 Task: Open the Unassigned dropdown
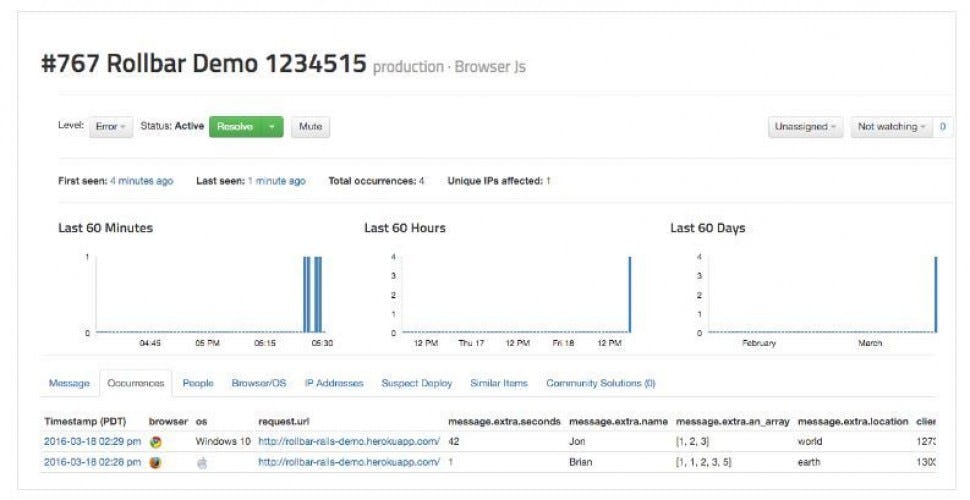pyautogui.click(x=805, y=127)
